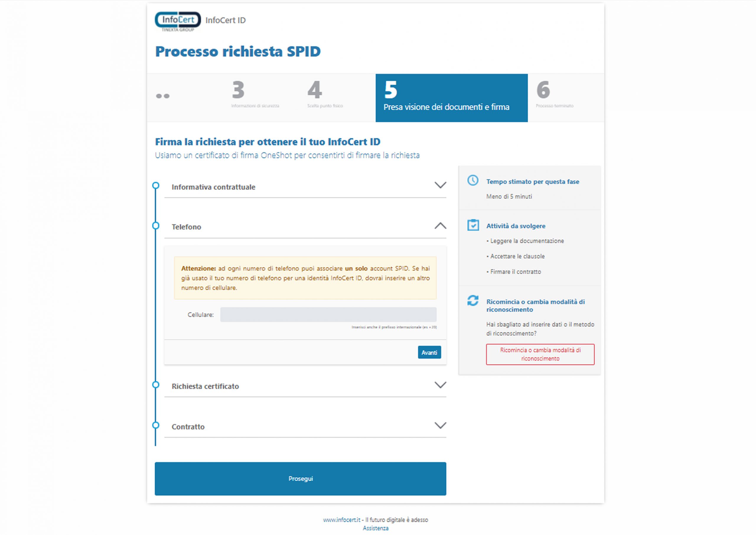The height and width of the screenshot is (535, 756).
Task: Expand Informativa contrattuale chevron
Action: tap(440, 185)
